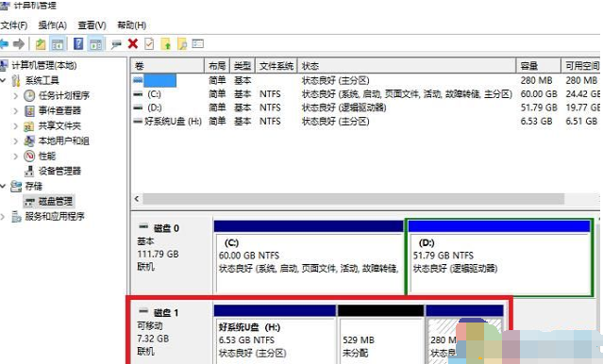603x364 pixels.
Task: Select the 好系统U盘 (H:) 6.53 GB partition block
Action: pyautogui.click(x=275, y=335)
